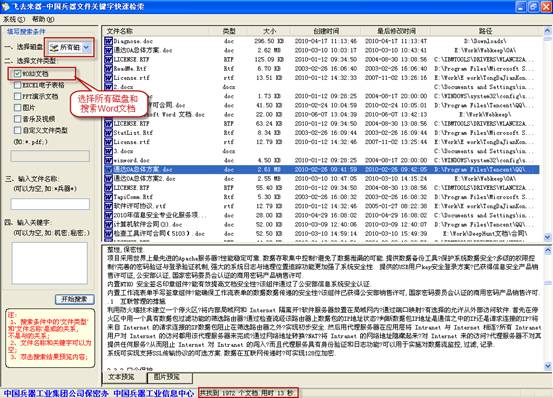Click the 输入关键字 text area
Image resolution: width=553 pixels, height=398 pixels.
[50, 263]
